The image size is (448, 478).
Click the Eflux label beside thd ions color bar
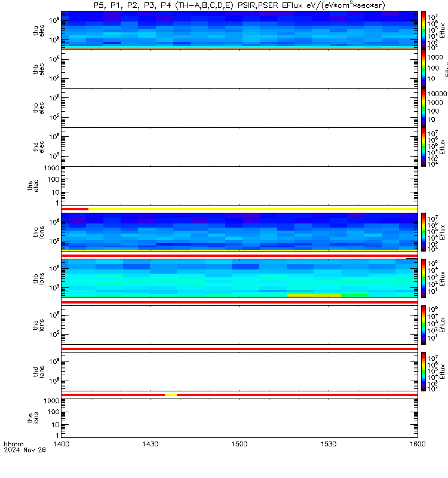click(x=443, y=372)
